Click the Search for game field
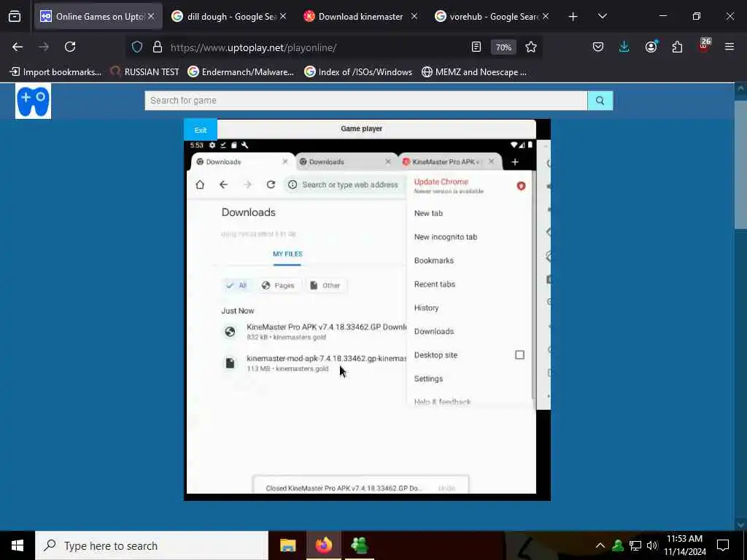Image resolution: width=747 pixels, height=560 pixels. click(366, 101)
